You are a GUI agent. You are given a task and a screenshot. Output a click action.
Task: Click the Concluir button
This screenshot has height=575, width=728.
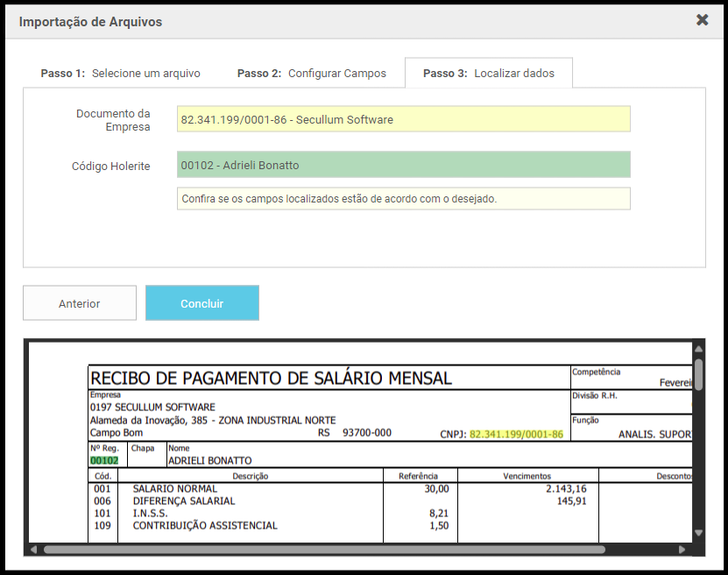201,303
